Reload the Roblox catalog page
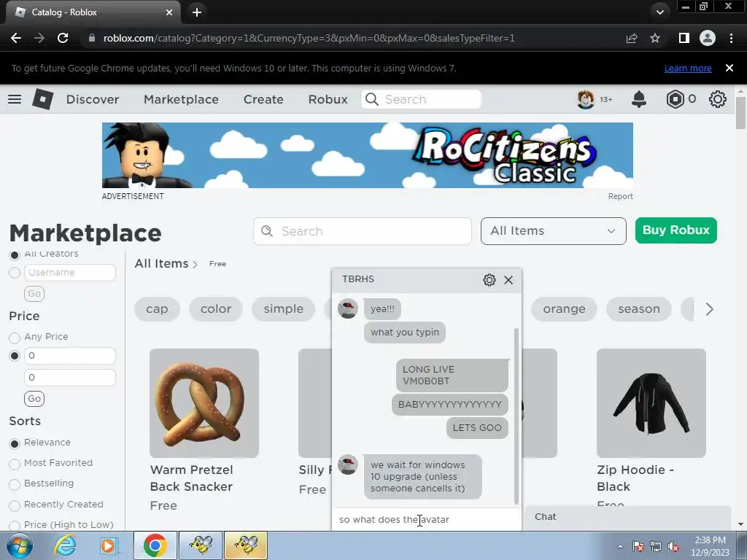 click(x=63, y=38)
